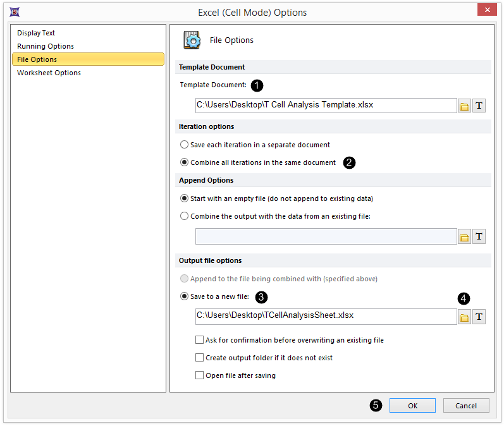Click the Template Document path text field
The image size is (504, 426).
325,106
